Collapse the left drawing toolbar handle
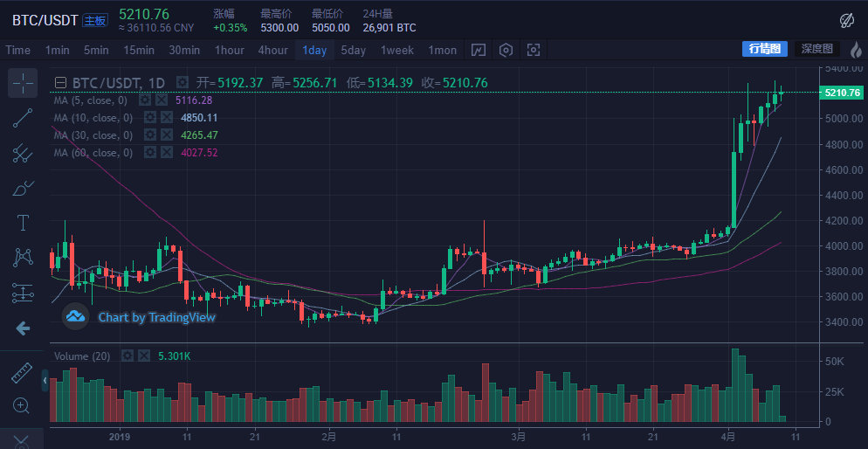This screenshot has width=868, height=449. click(45, 381)
